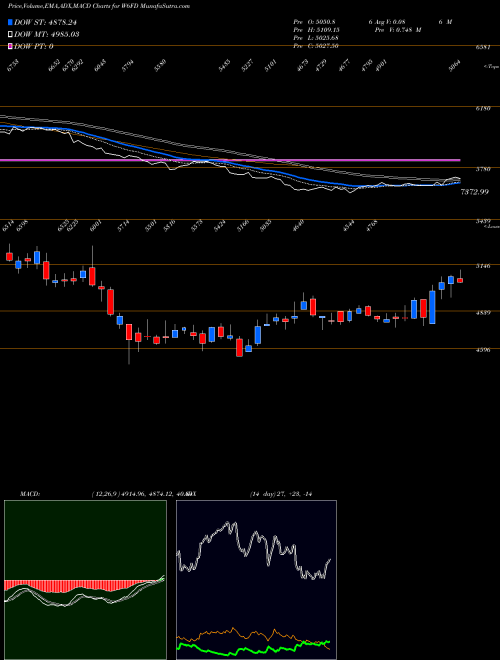The width and height of the screenshot is (500, 660).
Task: Click the Pre C: 5027.50 value
Action: [316, 46]
